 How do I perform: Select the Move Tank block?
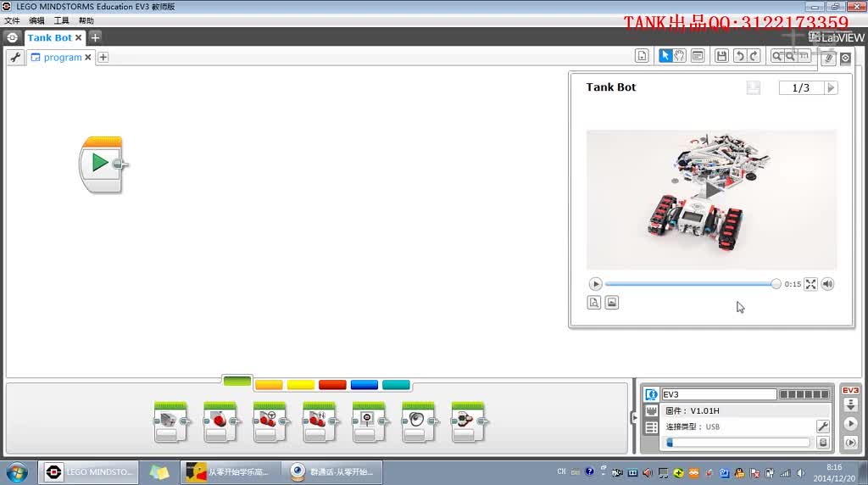[x=319, y=422]
